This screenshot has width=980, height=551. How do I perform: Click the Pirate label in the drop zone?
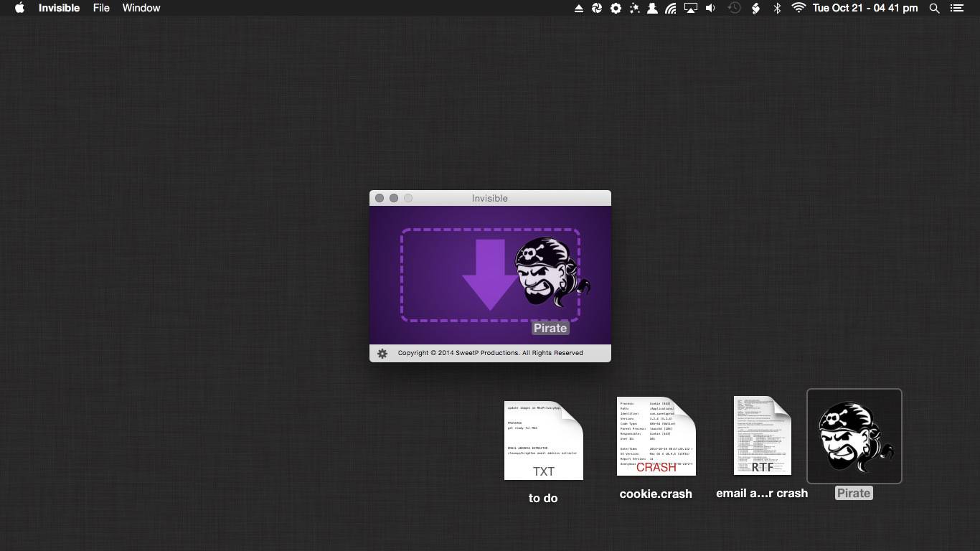pyautogui.click(x=550, y=328)
